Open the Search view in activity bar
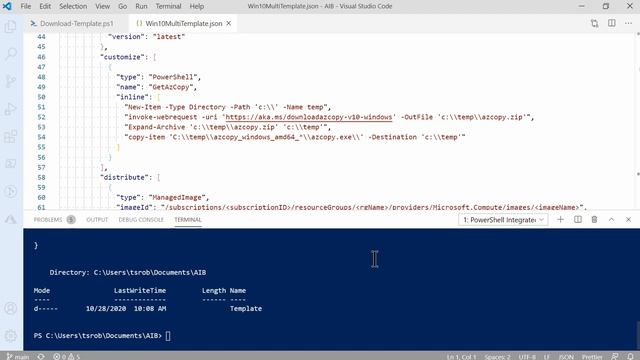Viewport: 640px width, 360px height. (11, 54)
